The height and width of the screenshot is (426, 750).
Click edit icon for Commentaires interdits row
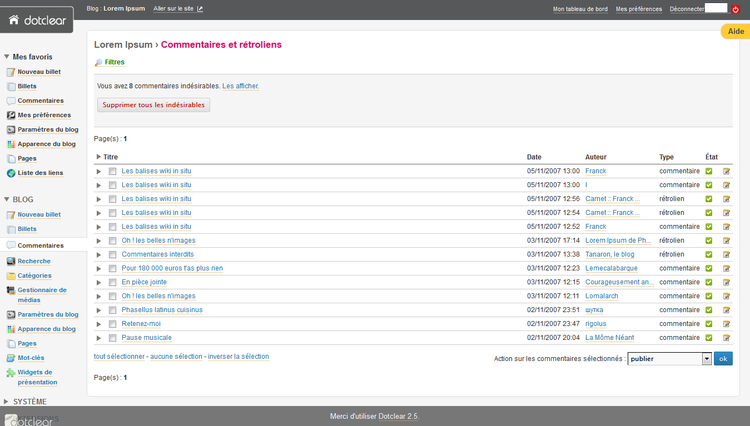pyautogui.click(x=727, y=254)
